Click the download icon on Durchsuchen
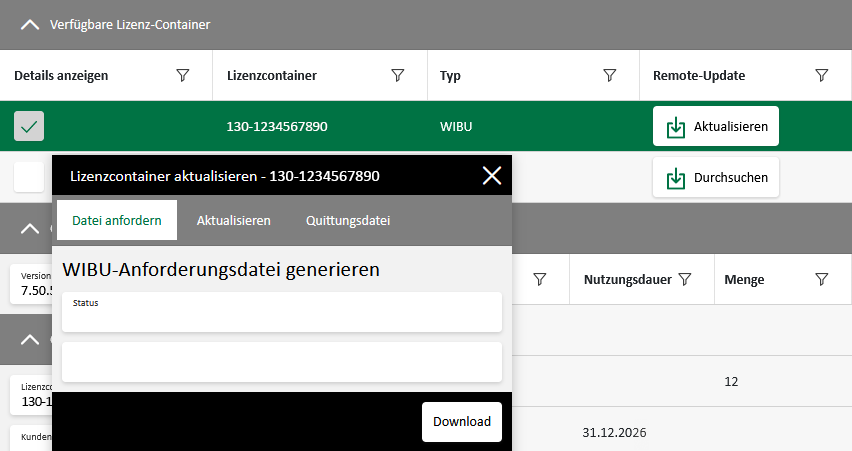The width and height of the screenshot is (852, 451). 677,178
